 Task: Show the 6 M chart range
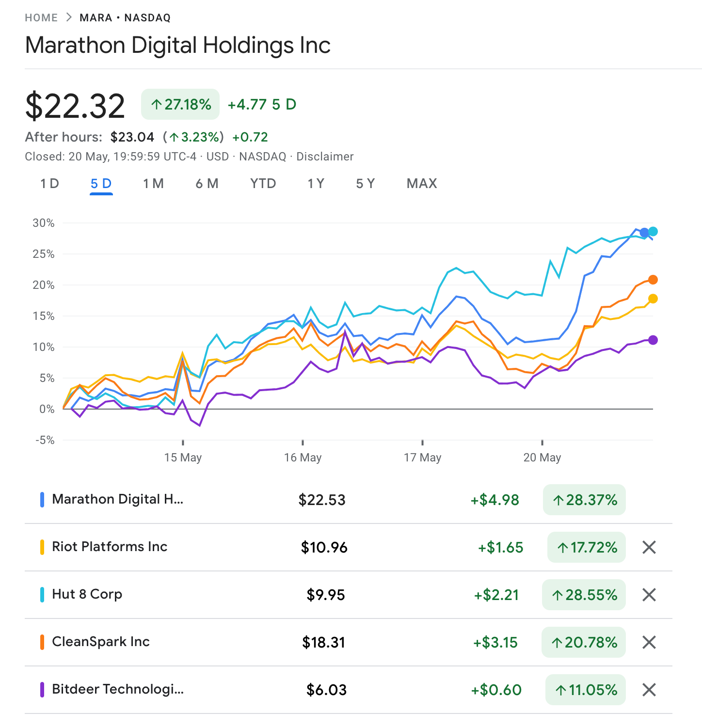point(207,184)
